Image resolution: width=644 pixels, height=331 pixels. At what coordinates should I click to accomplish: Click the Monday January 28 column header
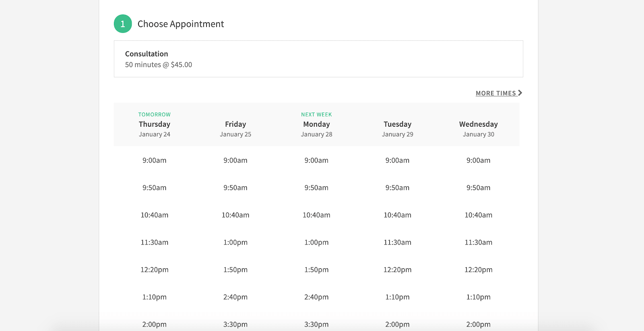click(316, 125)
